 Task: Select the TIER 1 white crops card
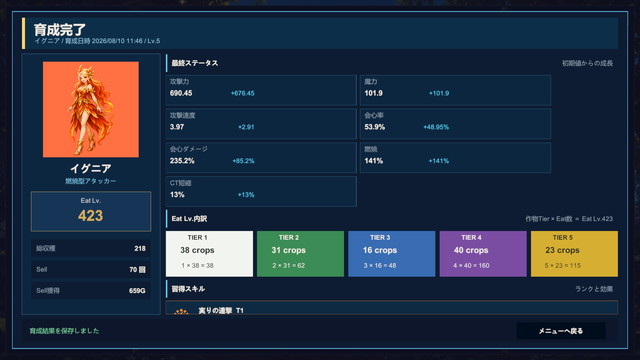tap(209, 254)
